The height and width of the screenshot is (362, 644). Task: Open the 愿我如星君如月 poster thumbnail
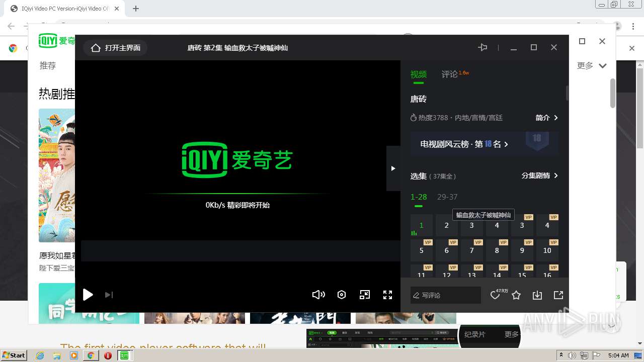click(x=57, y=175)
